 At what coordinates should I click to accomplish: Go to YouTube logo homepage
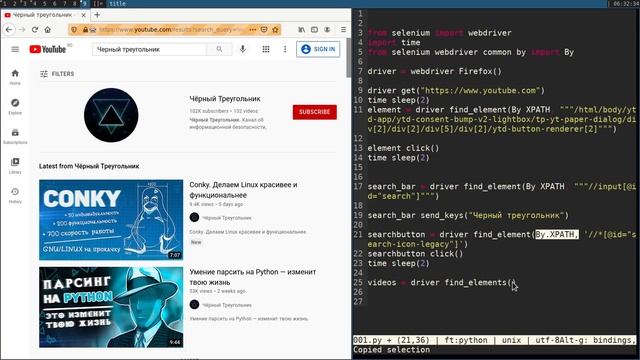(48, 49)
